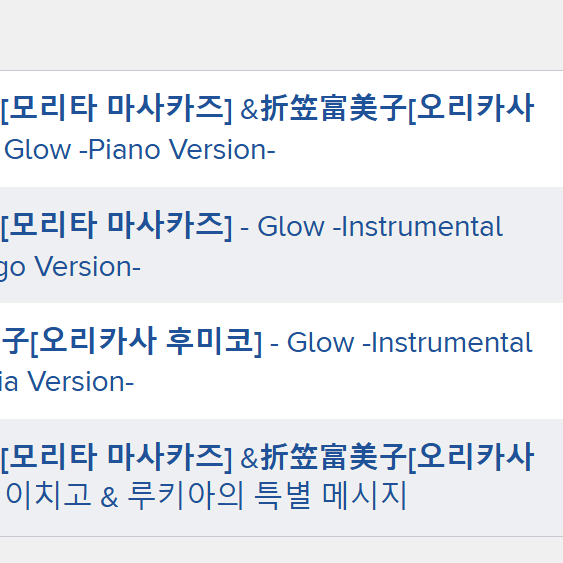Open "이치고 & 루키아의 특별 메시지" track title
Screen dimensions: 563x563
tap(206, 496)
